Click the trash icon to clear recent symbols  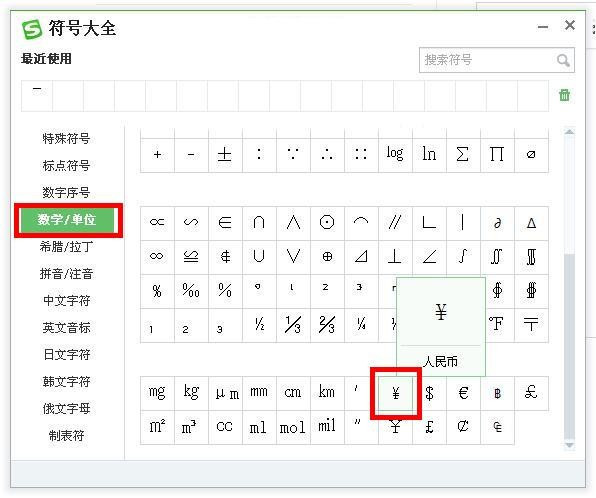point(564,95)
